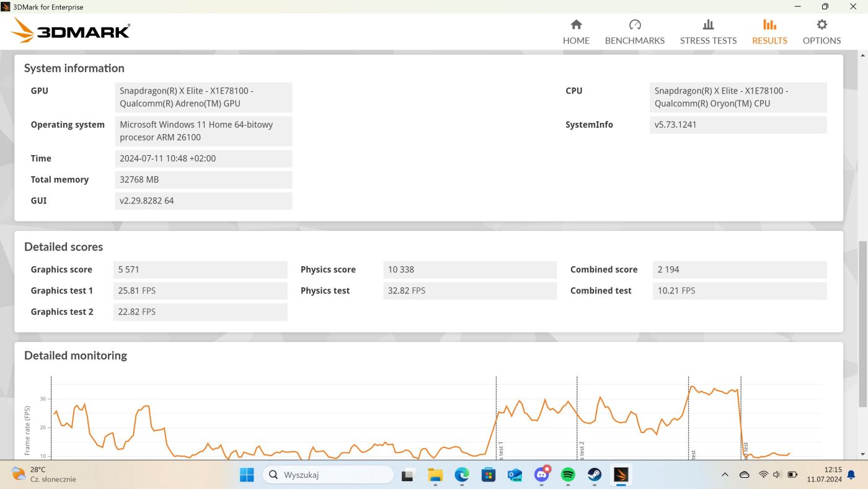Click the Graphics score value 5 571
This screenshot has width=868, height=489.
200,269
